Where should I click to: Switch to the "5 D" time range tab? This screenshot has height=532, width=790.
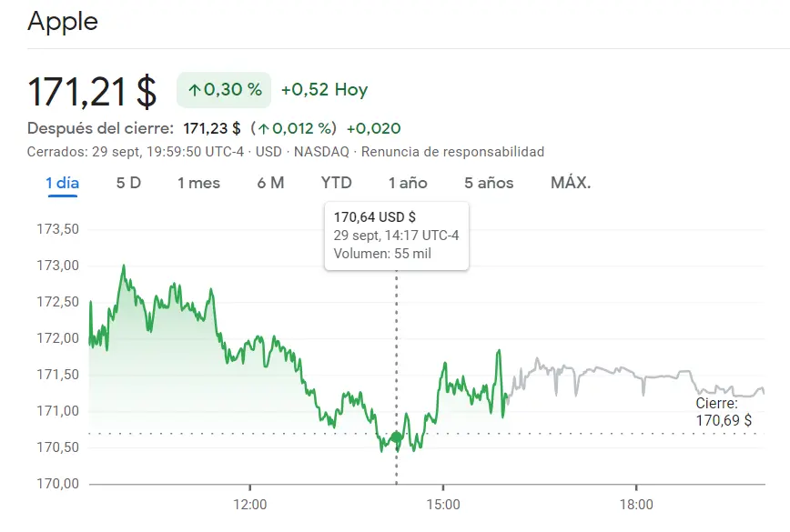tap(129, 183)
